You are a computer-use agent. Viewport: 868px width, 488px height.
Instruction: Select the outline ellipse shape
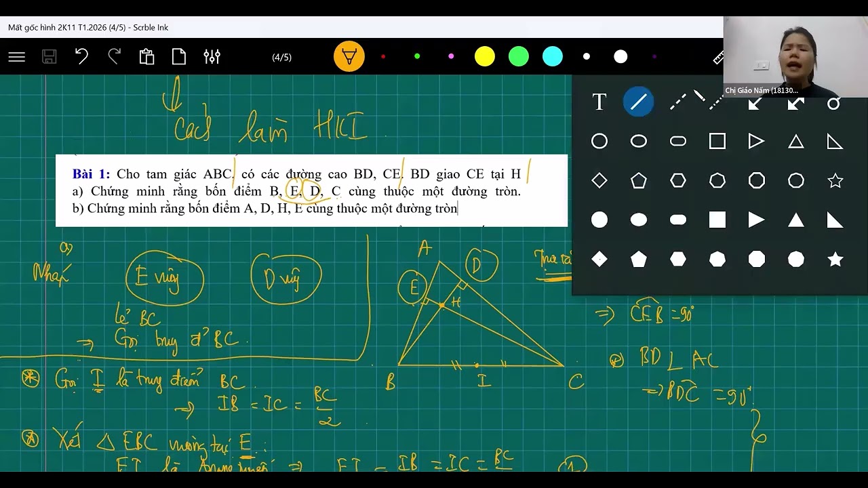(639, 141)
